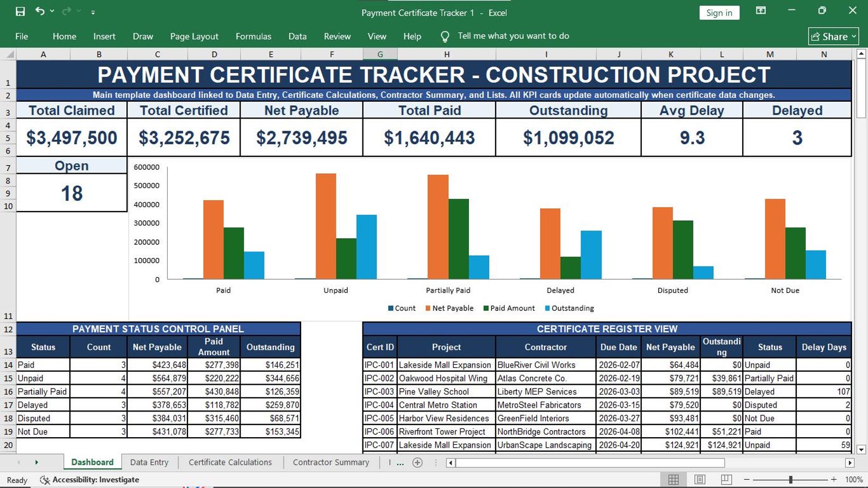Select the $564,879 Unpaid net payable cell
Image resolution: width=868 pixels, height=488 pixels.
coord(157,378)
